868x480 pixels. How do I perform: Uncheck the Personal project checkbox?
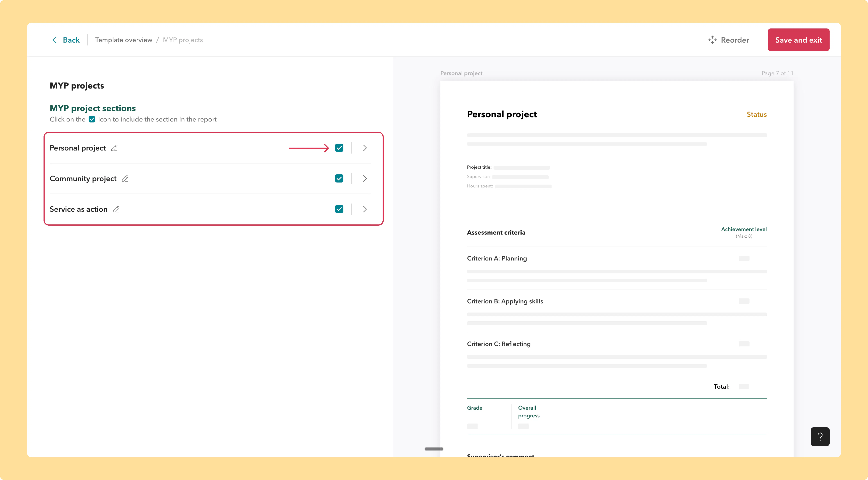click(x=339, y=148)
